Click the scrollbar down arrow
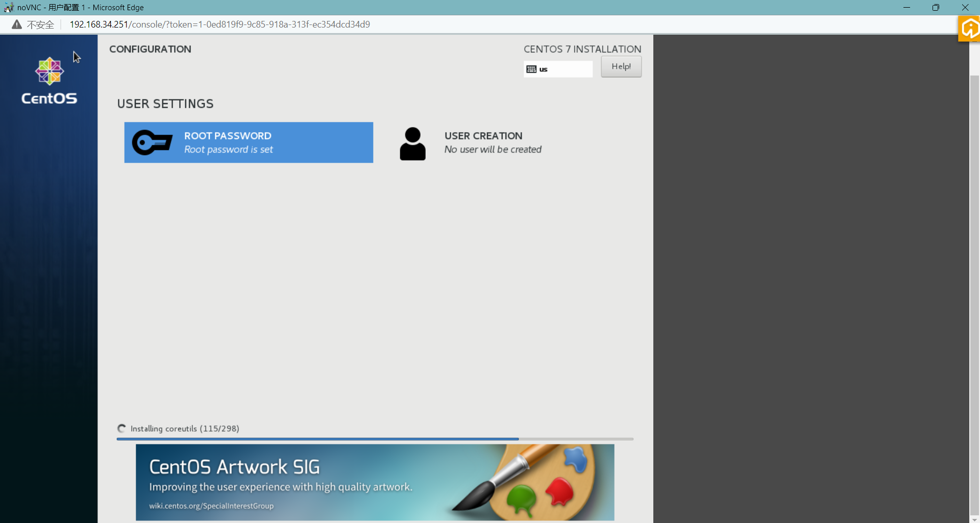The height and width of the screenshot is (523, 980). [x=974, y=519]
